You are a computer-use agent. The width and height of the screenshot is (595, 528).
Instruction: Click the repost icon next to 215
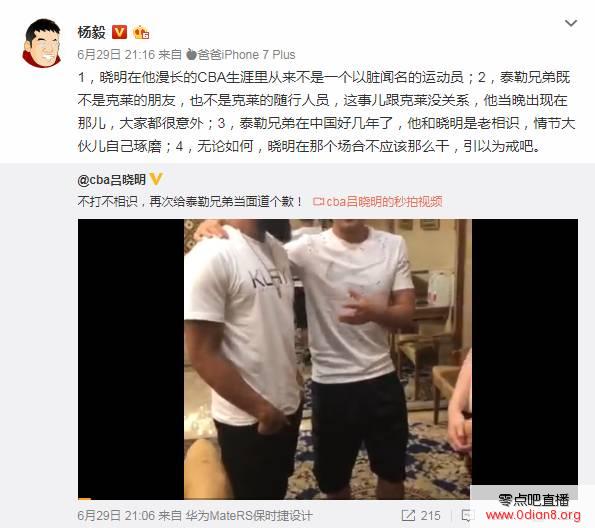pyautogui.click(x=408, y=515)
